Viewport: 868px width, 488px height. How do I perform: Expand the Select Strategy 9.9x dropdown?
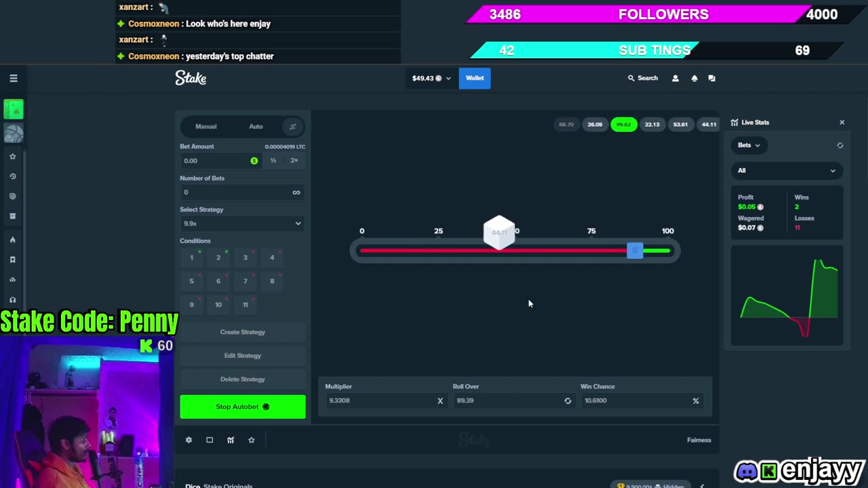click(x=242, y=224)
